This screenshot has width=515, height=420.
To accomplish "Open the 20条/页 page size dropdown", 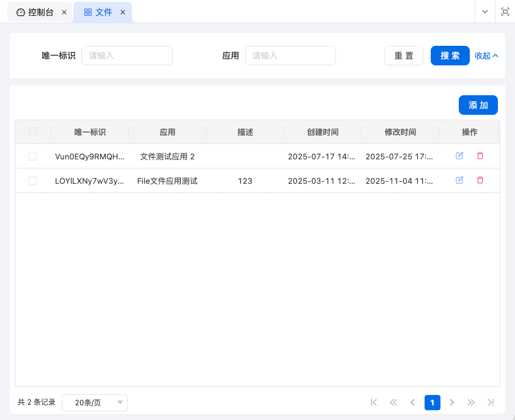I will [x=95, y=402].
